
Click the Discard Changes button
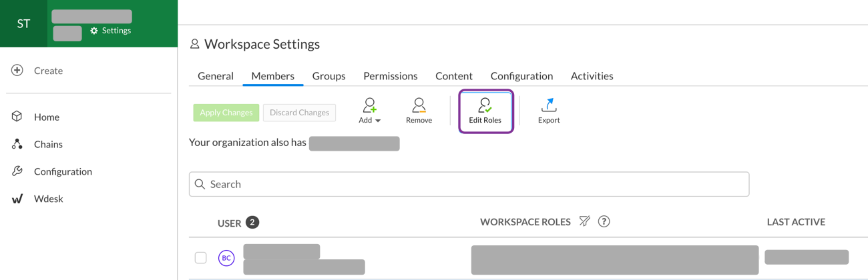tap(299, 113)
